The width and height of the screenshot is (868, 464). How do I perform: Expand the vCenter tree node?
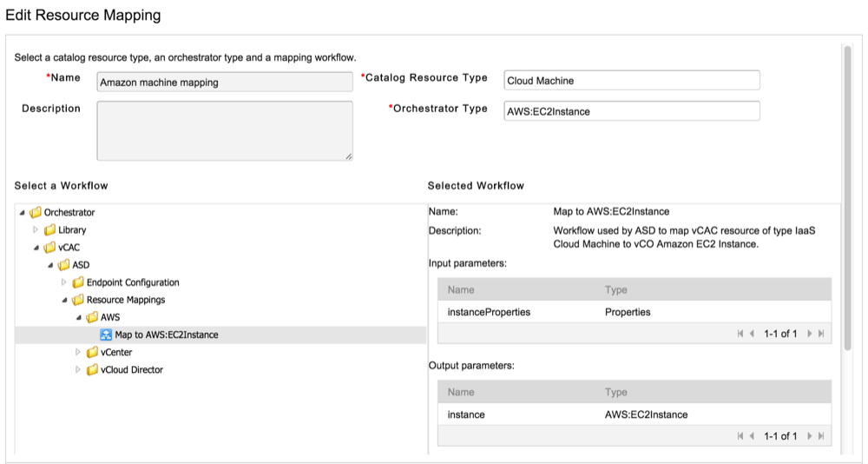click(78, 352)
